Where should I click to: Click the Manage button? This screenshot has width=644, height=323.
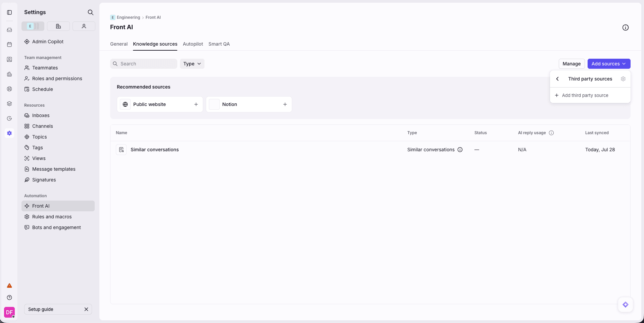(x=571, y=64)
